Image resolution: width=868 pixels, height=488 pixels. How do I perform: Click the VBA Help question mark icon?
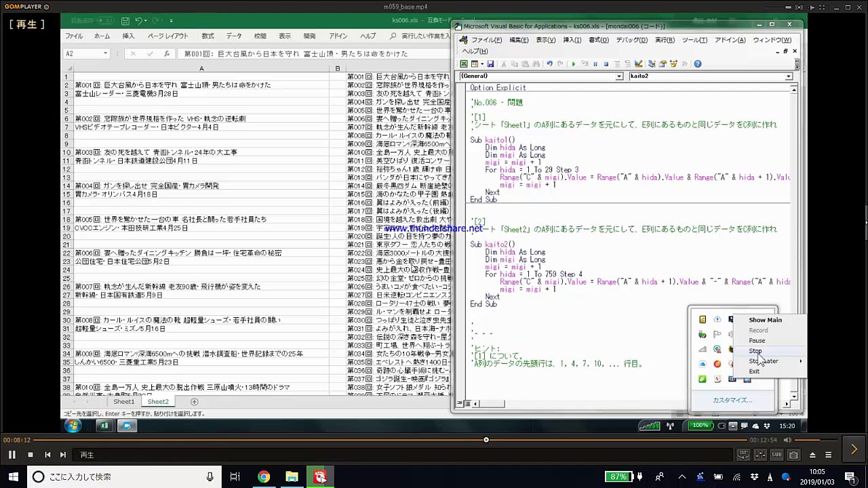[697, 64]
